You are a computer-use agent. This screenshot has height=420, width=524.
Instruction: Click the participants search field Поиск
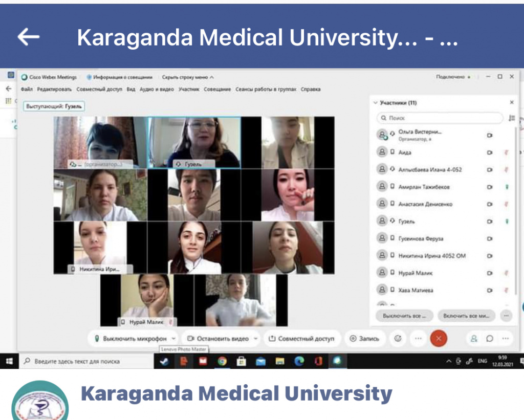point(440,118)
